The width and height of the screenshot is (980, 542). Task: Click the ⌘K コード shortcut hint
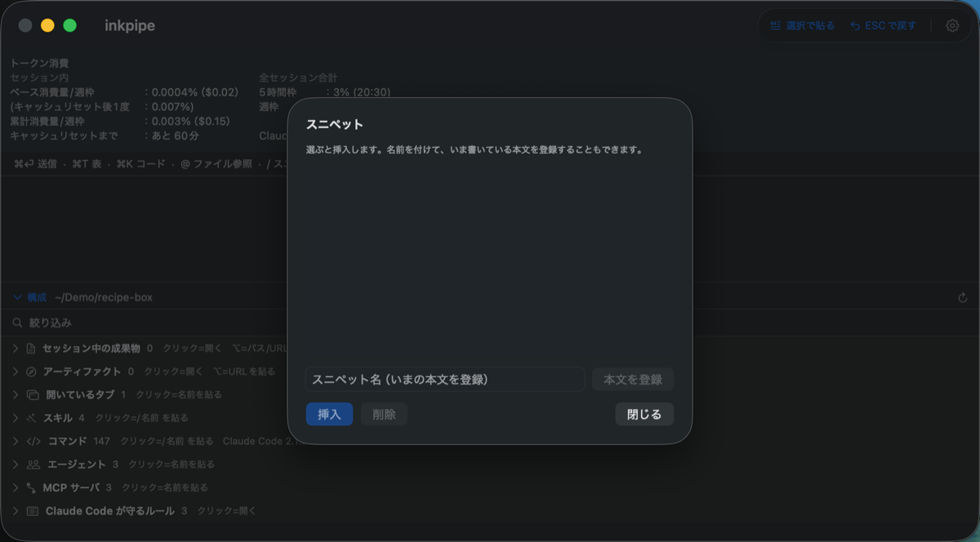[x=141, y=164]
